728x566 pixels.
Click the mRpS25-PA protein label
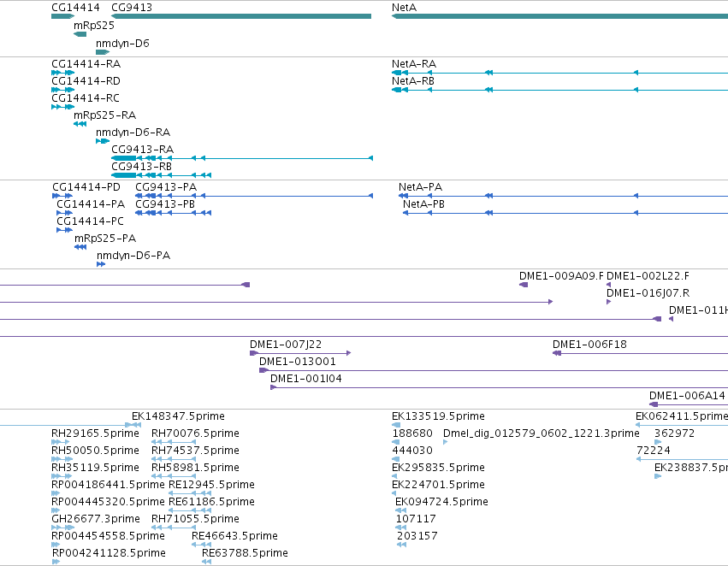(105, 239)
